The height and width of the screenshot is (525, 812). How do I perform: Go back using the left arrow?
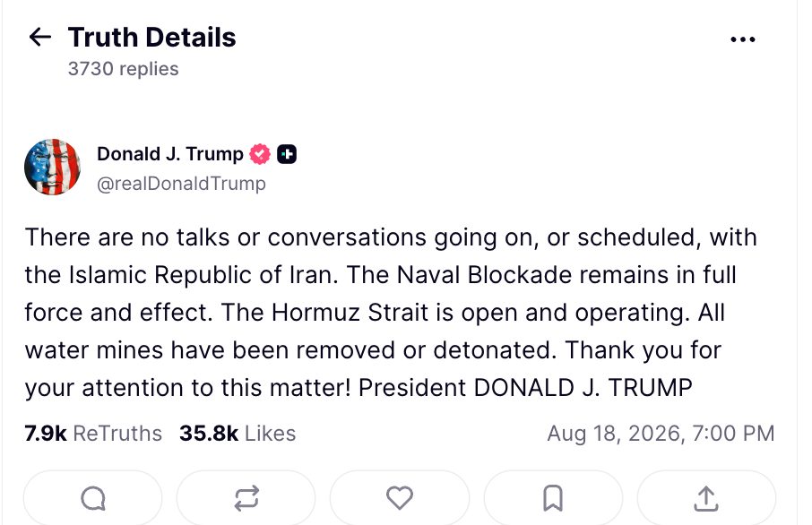click(x=39, y=38)
